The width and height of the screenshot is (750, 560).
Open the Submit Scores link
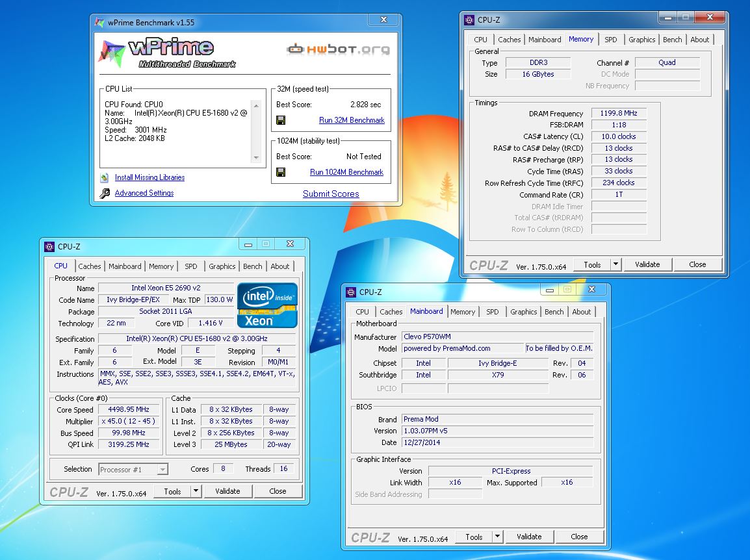tap(331, 194)
